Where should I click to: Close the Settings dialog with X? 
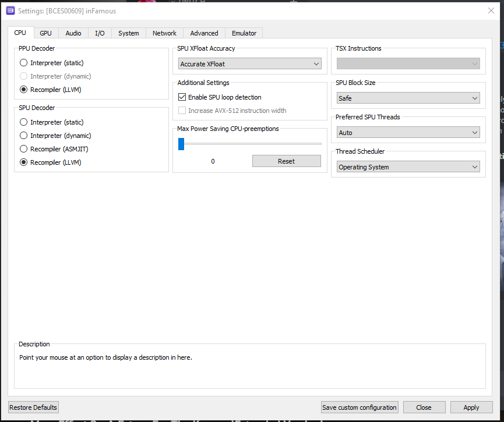tap(491, 10)
